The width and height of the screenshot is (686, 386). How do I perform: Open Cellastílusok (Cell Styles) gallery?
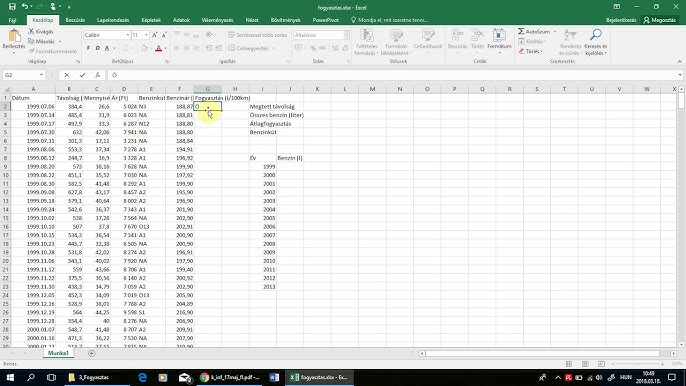[428, 40]
